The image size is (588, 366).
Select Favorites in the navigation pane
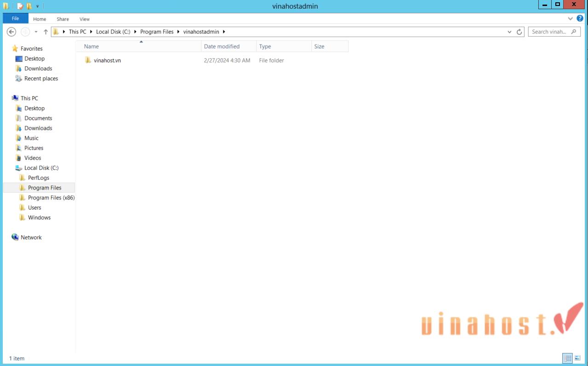point(31,48)
